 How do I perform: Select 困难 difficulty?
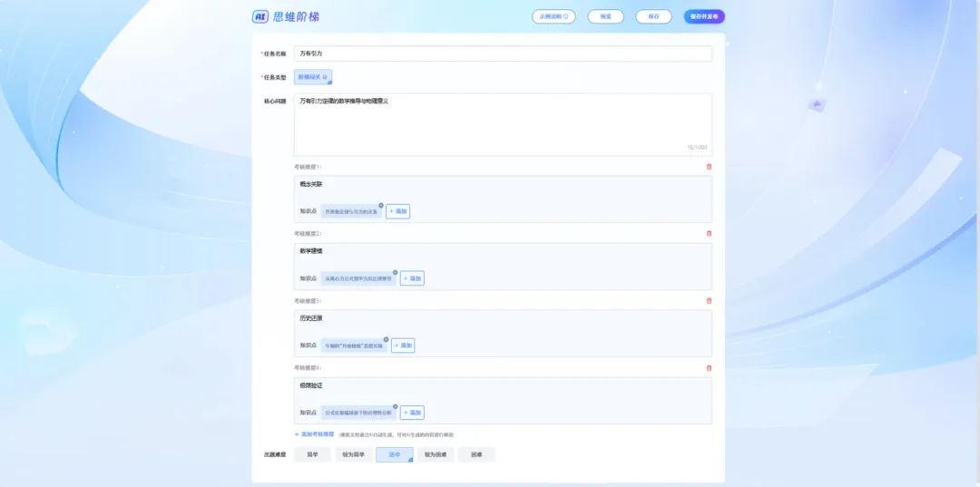pos(476,455)
